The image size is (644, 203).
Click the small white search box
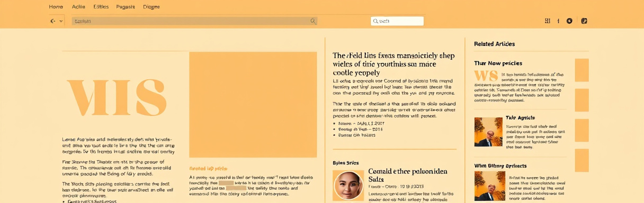click(397, 21)
